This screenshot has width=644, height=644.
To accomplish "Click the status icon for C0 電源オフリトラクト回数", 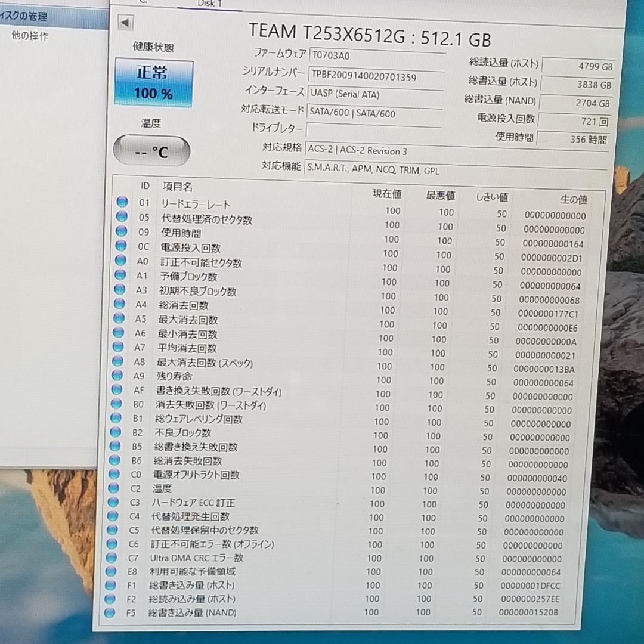I will point(114,474).
